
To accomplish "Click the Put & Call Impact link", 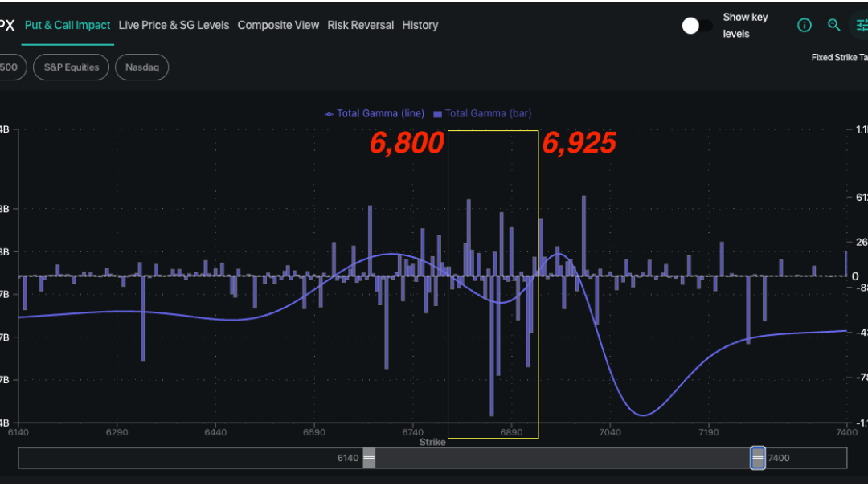I will [x=68, y=25].
